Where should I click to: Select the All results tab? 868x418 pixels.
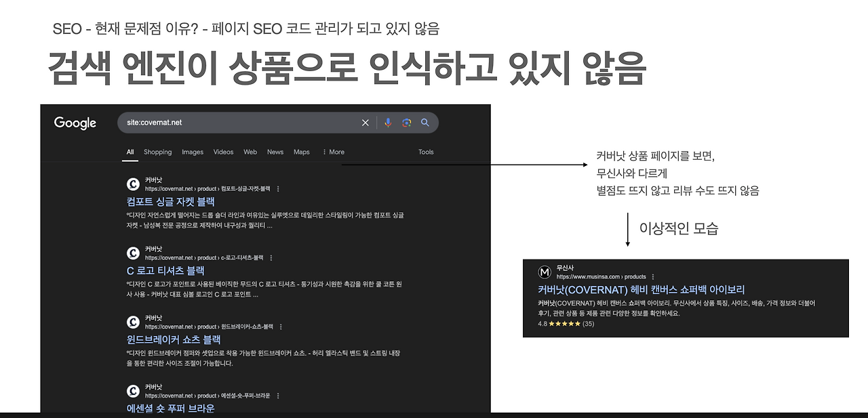tap(130, 152)
